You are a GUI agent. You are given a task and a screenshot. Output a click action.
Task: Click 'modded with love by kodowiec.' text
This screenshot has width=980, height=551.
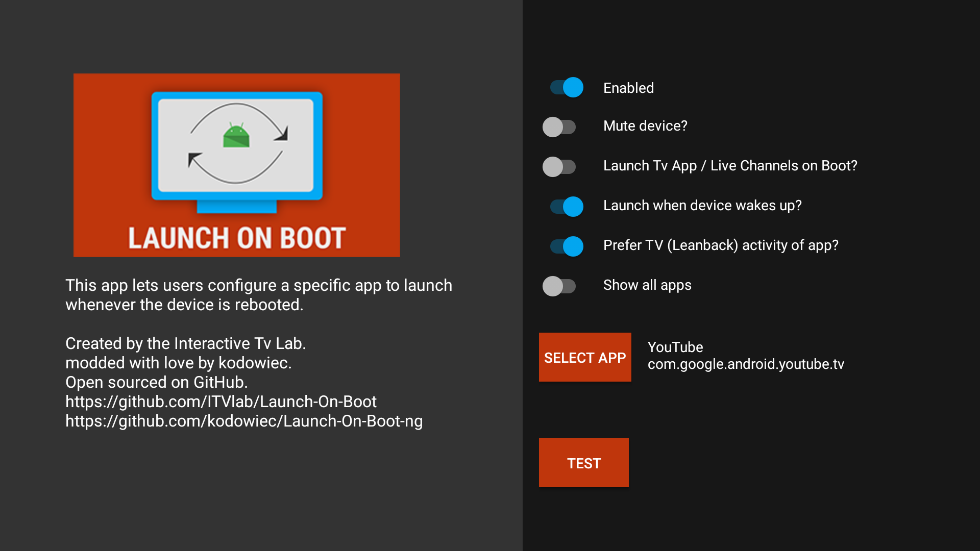click(x=179, y=363)
